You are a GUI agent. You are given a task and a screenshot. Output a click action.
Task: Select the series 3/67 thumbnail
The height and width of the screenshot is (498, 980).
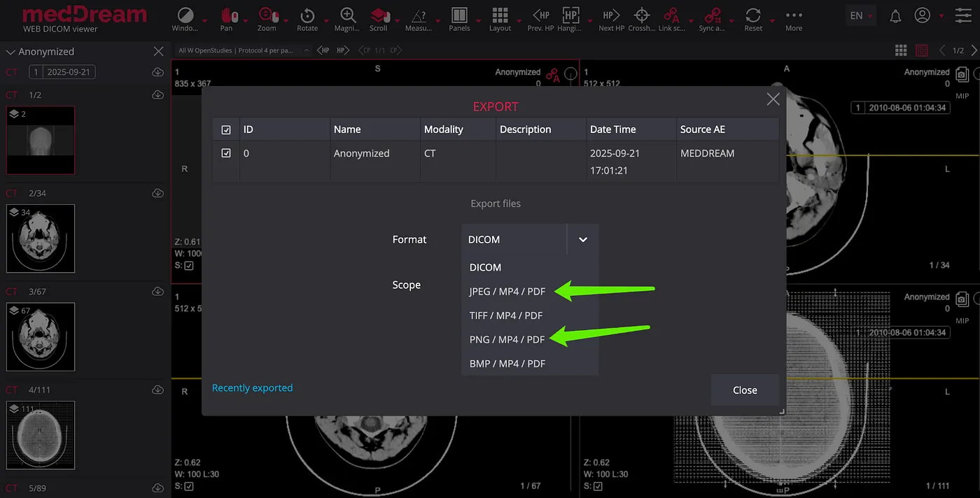click(41, 337)
